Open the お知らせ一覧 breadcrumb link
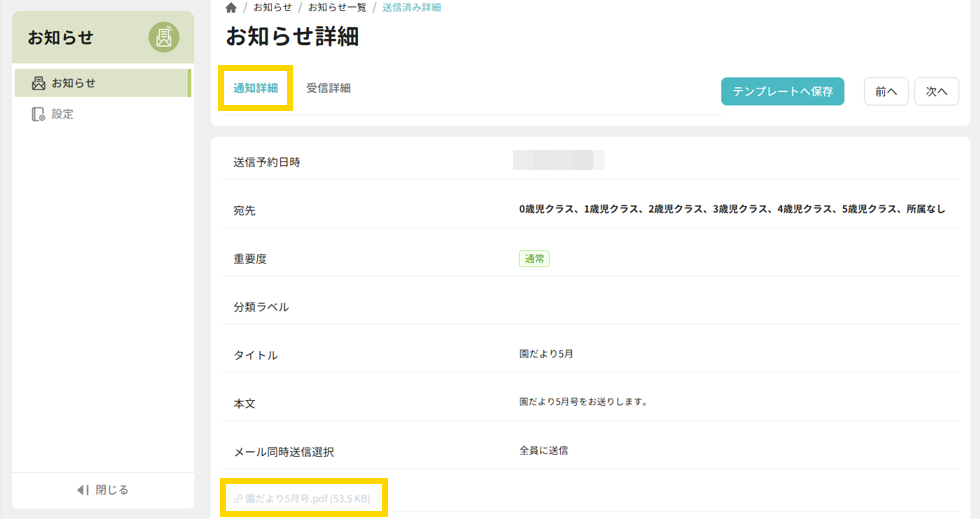The image size is (980, 519). click(x=337, y=8)
